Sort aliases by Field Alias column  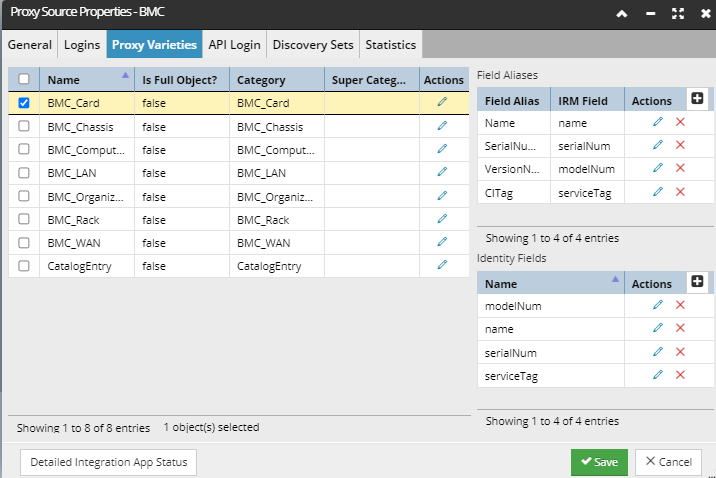[514, 100]
